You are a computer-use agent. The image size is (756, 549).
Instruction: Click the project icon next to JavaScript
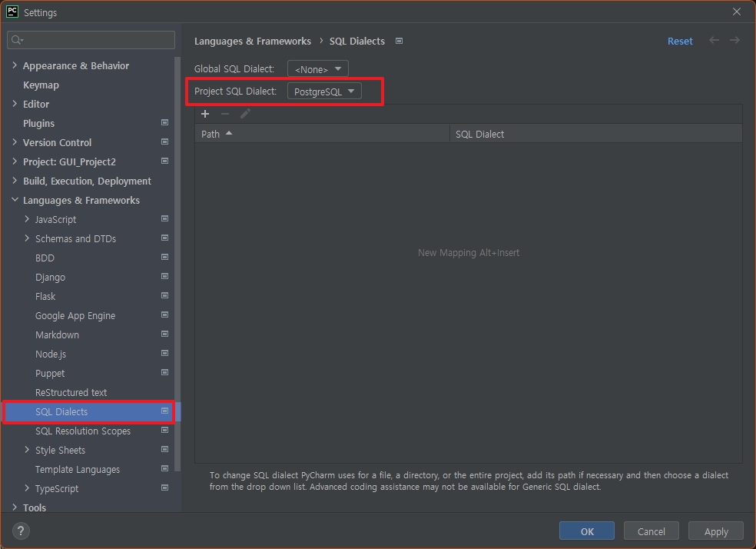click(x=164, y=218)
